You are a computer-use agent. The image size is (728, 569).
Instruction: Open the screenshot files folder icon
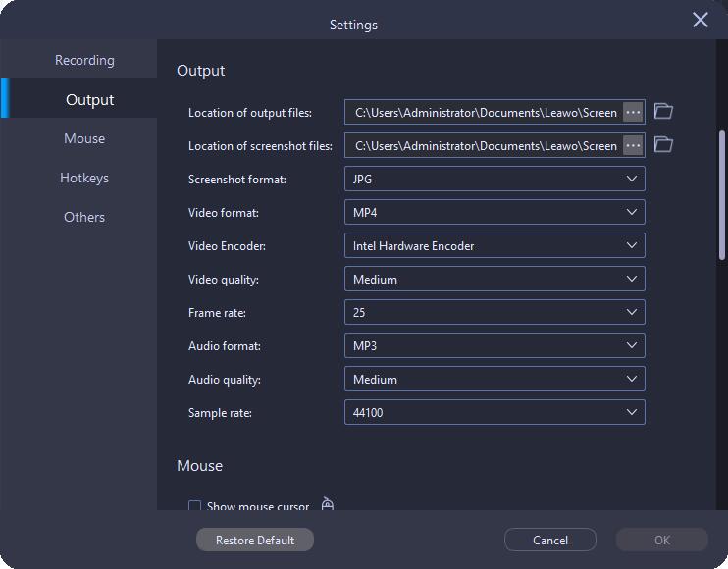(x=663, y=145)
